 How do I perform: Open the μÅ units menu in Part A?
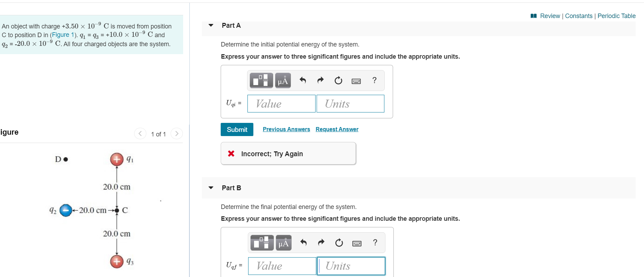point(283,80)
